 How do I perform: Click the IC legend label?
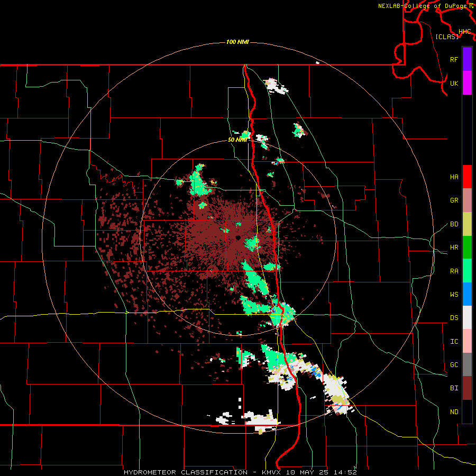[x=454, y=342]
